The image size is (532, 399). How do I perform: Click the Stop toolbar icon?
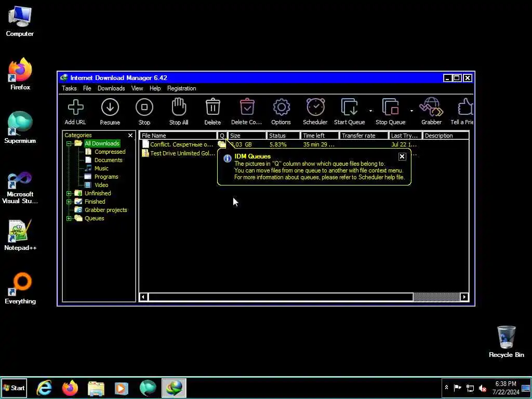coord(144,108)
